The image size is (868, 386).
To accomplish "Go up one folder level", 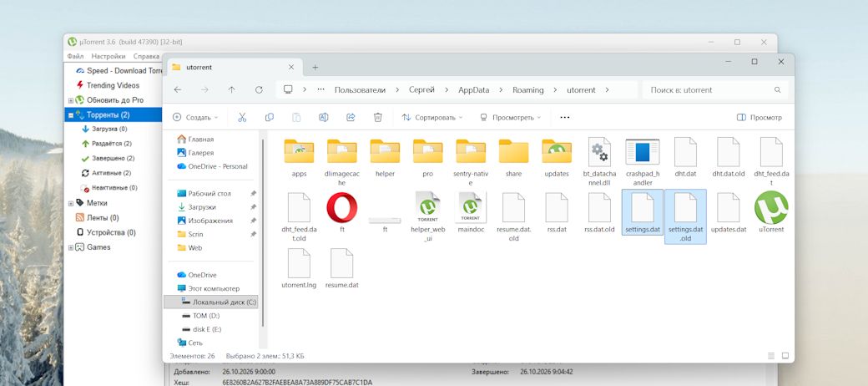I will (231, 89).
